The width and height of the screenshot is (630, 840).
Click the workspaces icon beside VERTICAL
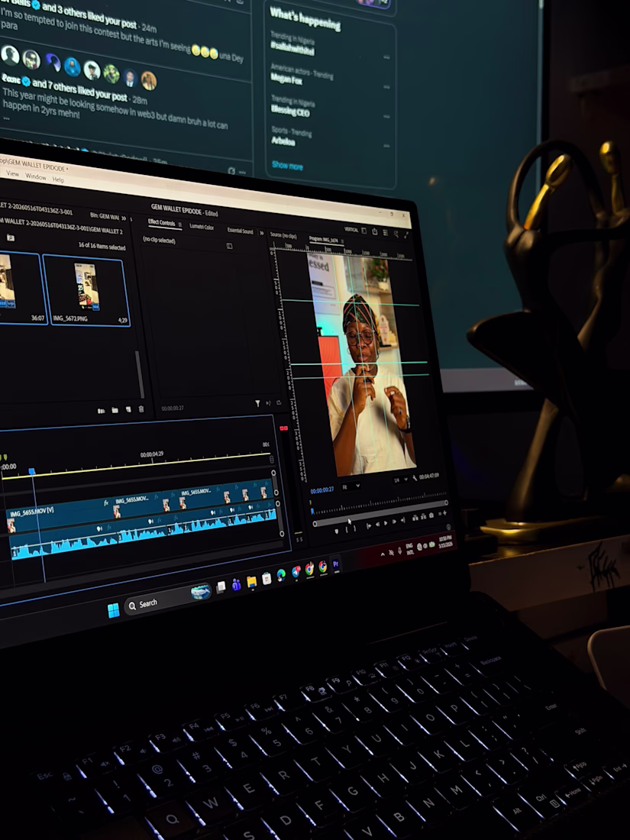tap(363, 231)
